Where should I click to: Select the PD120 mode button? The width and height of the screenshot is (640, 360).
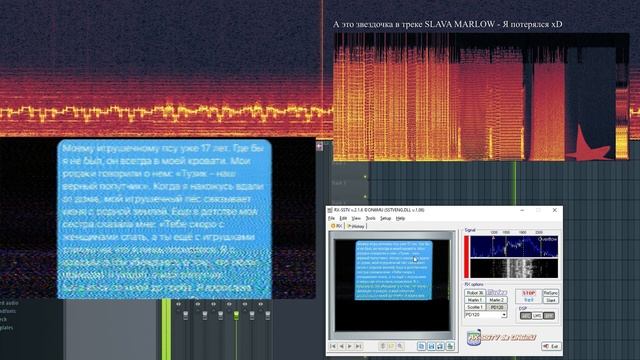click(x=496, y=307)
